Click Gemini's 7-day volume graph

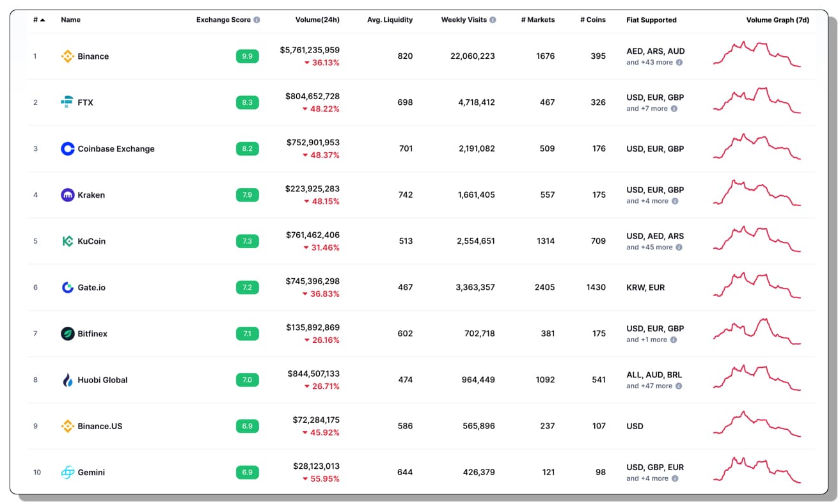[757, 470]
